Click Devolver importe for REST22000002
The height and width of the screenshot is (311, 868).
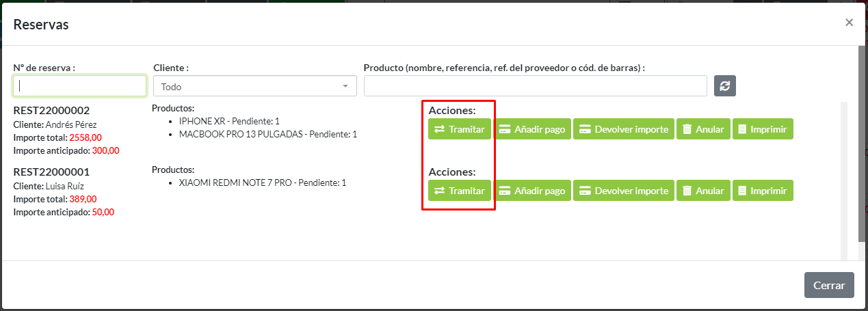click(623, 129)
